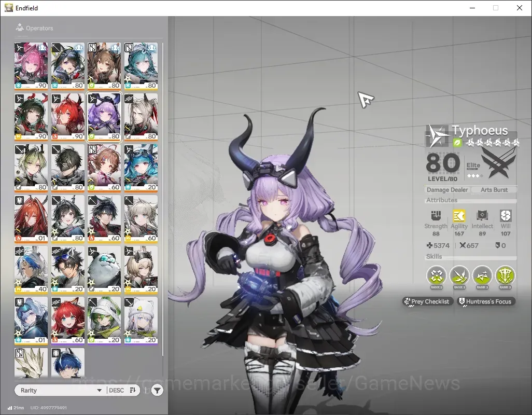This screenshot has height=415, width=532.
Task: Open the Huntress's Focus talent
Action: pos(486,301)
